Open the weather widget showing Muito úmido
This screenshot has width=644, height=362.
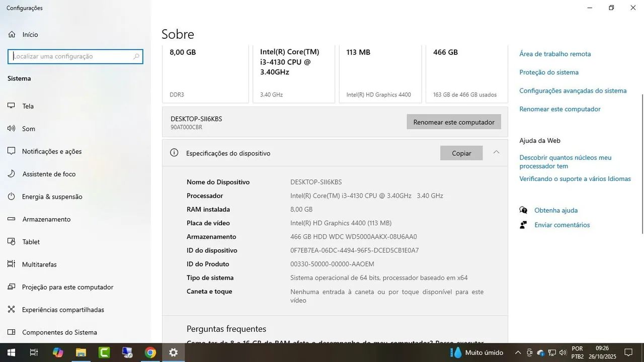476,352
